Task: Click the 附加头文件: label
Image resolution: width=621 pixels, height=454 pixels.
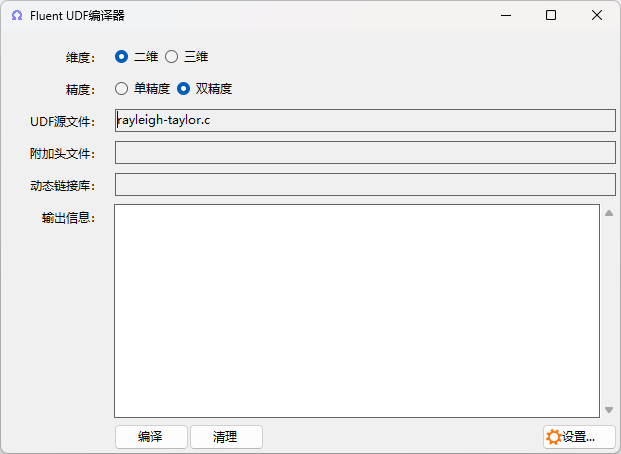Action: [x=63, y=154]
